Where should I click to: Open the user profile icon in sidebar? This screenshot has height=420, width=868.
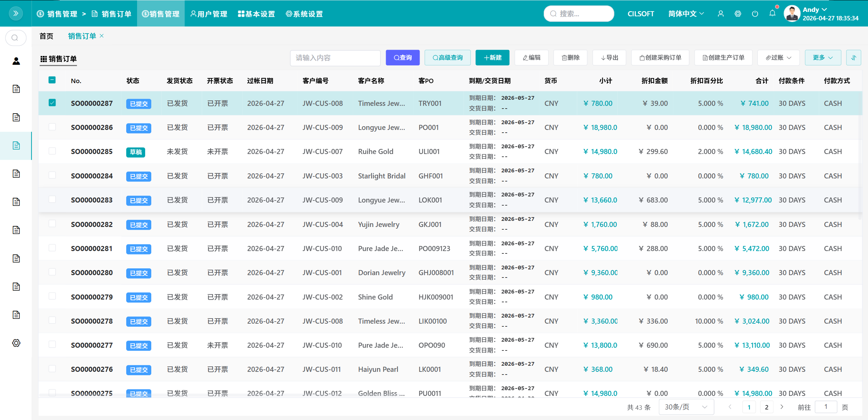pos(16,61)
